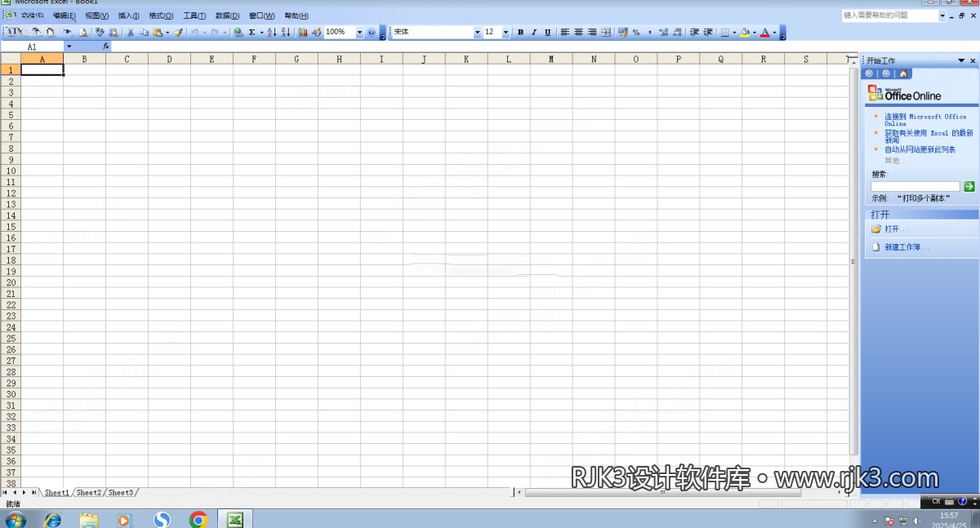Toggle Bold formatting
Screen dimensions: 980x528
pyautogui.click(x=520, y=33)
